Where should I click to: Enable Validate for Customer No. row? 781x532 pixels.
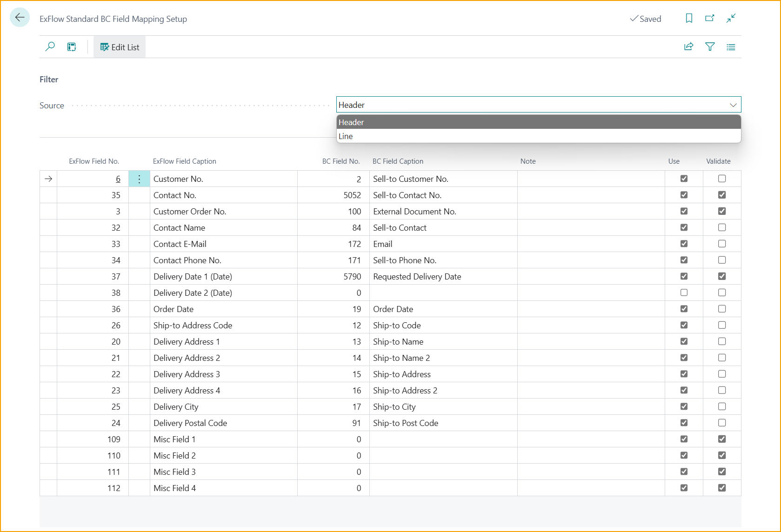point(721,179)
